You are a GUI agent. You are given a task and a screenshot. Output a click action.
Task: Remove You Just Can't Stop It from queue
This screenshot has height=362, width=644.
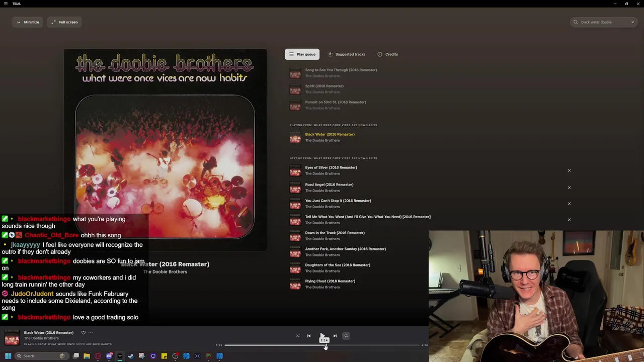tap(569, 204)
